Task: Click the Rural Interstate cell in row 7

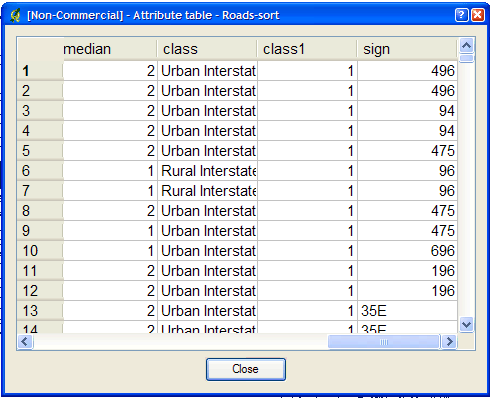Action: [207, 191]
